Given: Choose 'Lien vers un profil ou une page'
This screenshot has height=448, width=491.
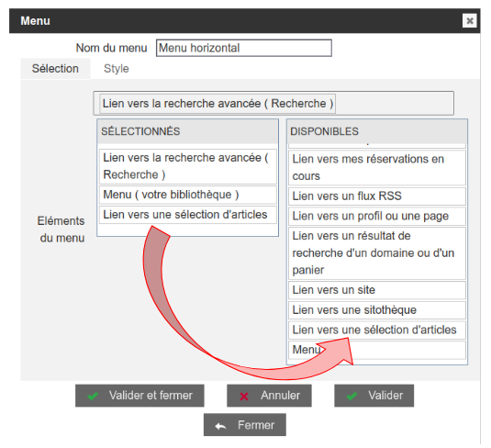Looking at the screenshot, I should 377,216.
